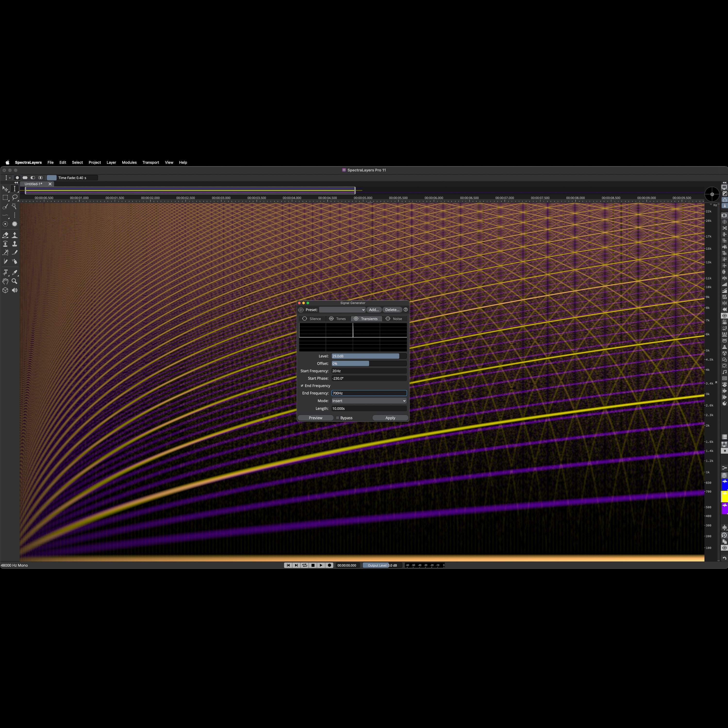
Task: Click the Start Frequency field
Action: coord(369,371)
